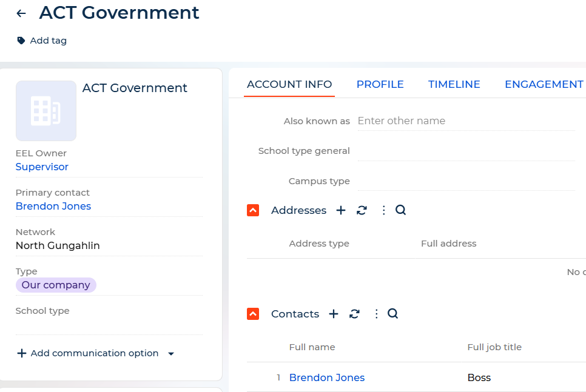
Task: Sort by Full job title column
Action: pos(494,347)
